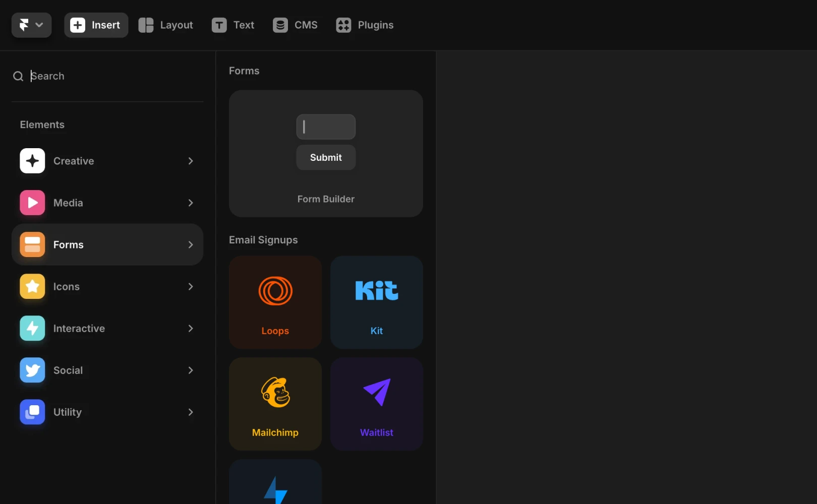Switch to the Layout menu

tap(177, 25)
